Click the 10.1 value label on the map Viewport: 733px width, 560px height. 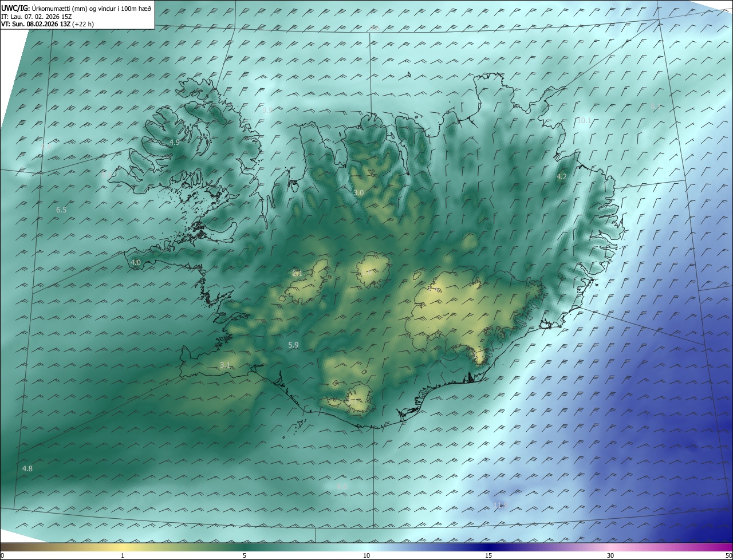tap(584, 120)
